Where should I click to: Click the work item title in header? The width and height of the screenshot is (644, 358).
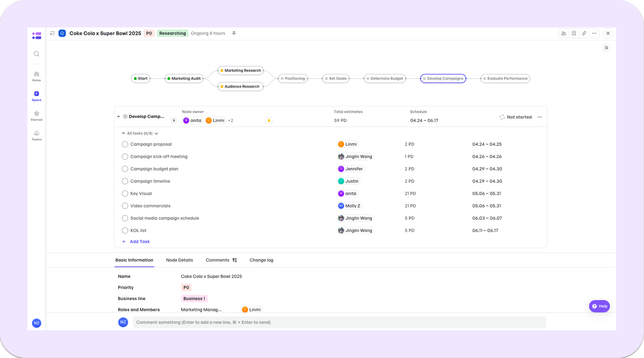[x=105, y=33]
